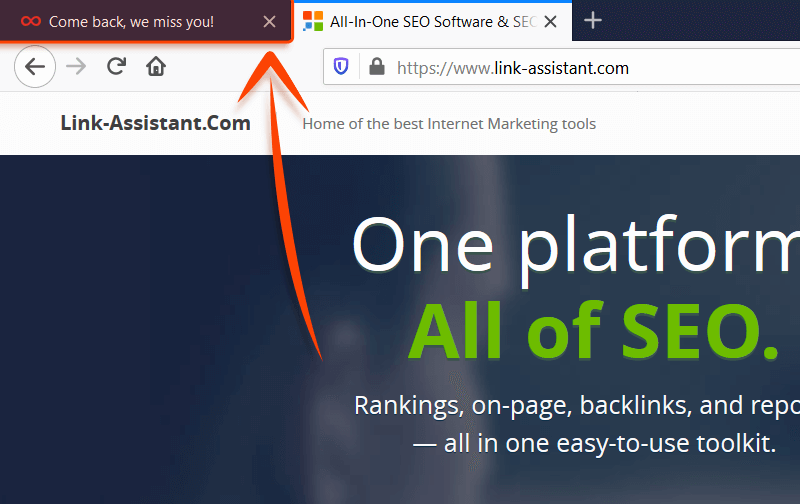This screenshot has height=504, width=800.
Task: Open a new tab with plus button
Action: [593, 20]
